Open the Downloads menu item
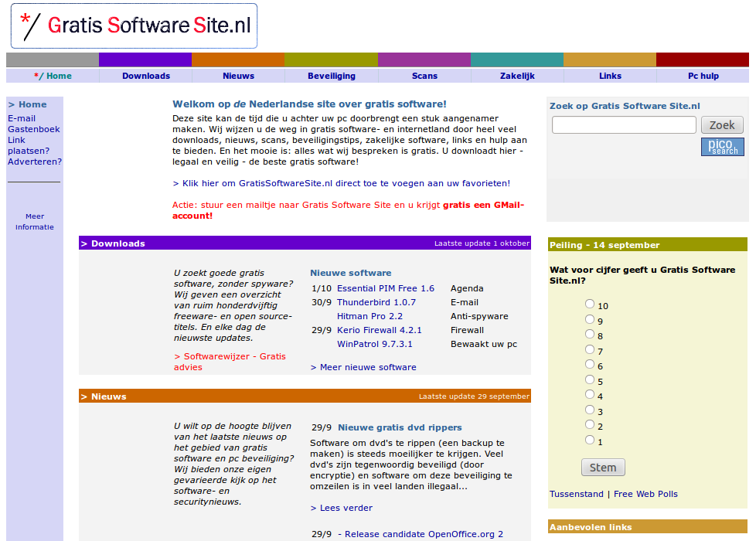 [145, 76]
